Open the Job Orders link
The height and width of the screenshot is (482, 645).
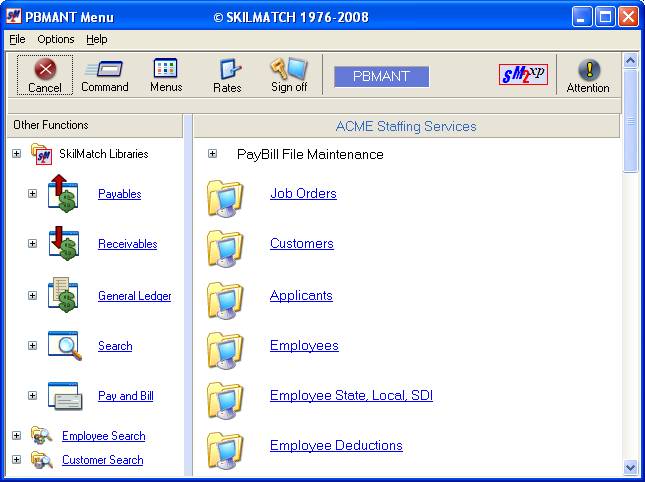click(x=304, y=193)
